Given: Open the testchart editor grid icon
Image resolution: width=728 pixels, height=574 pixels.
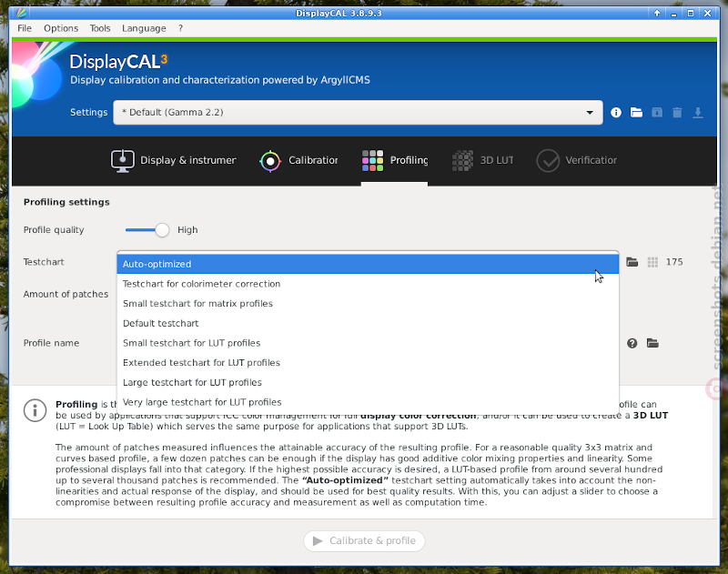Looking at the screenshot, I should click(652, 262).
